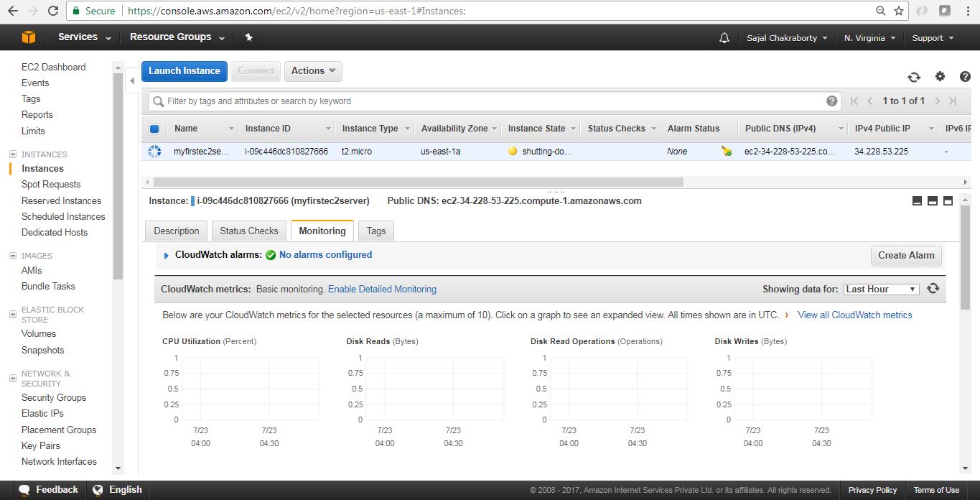Switch to the Tags tab

click(x=376, y=231)
